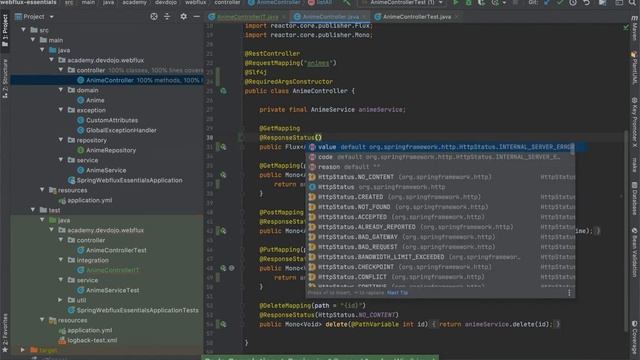
Task: Select HttpStatus.BAD_REQUEST completion
Action: tap(441, 247)
